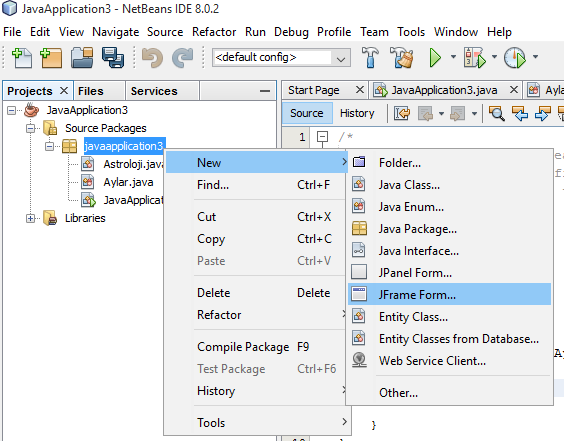Click the Redo toolbar arrow
The image size is (564, 441).
tap(183, 58)
